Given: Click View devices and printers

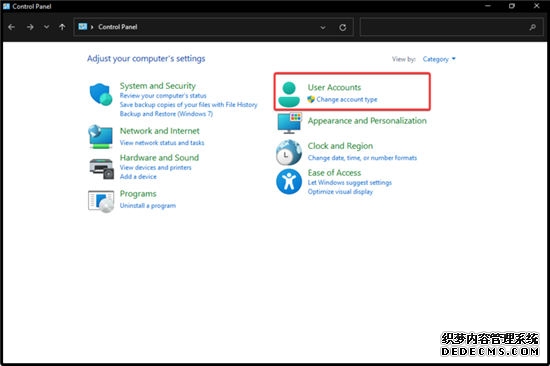Looking at the screenshot, I should coord(155,168).
